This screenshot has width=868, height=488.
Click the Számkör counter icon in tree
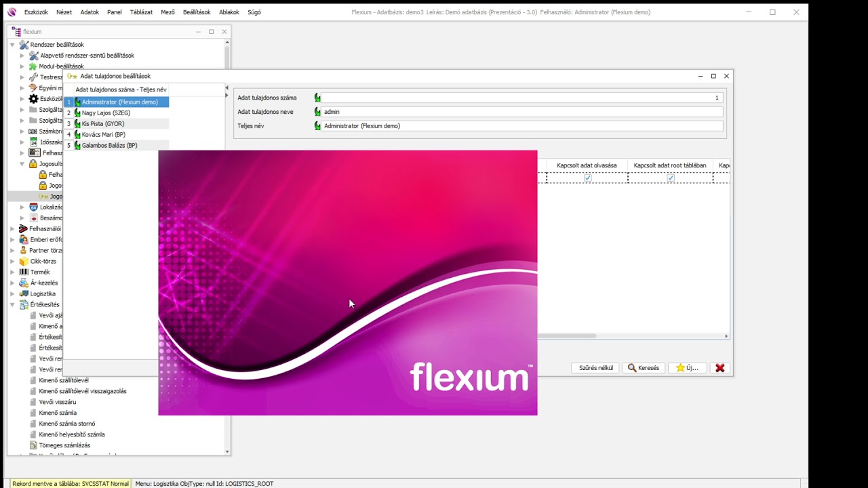33,131
